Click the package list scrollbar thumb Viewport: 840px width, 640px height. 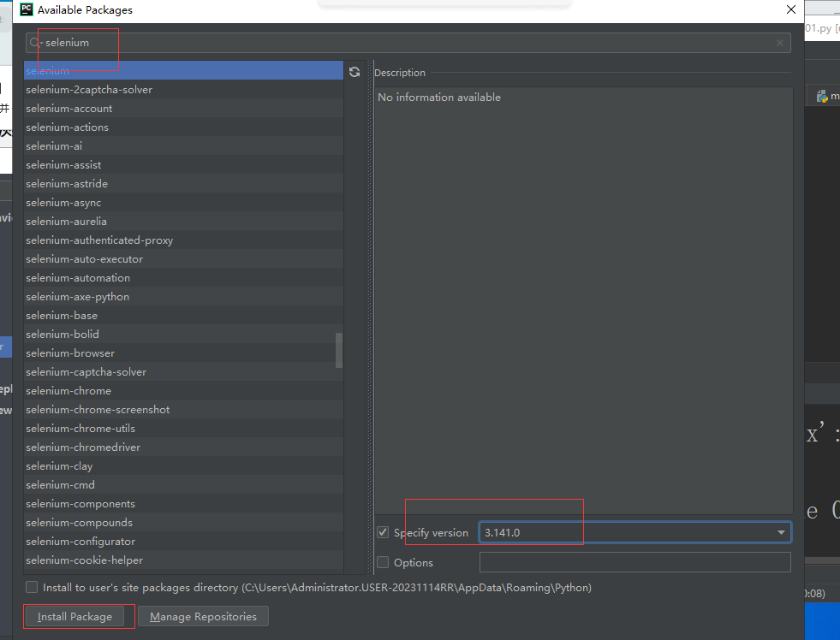pyautogui.click(x=338, y=351)
